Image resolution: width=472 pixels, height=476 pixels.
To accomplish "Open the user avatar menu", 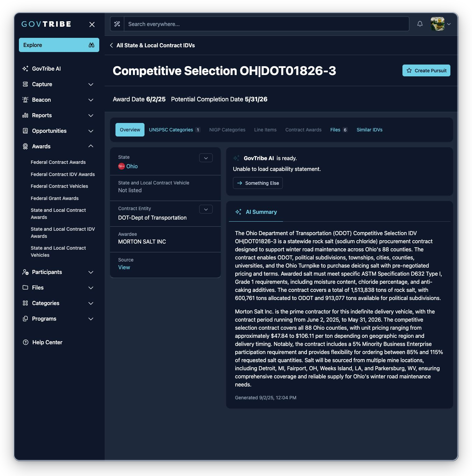I will point(438,24).
